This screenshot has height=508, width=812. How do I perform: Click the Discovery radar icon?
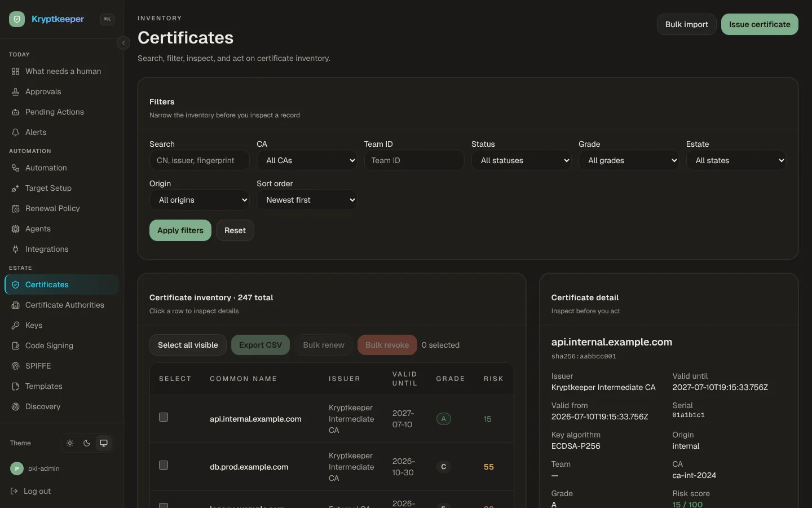point(15,407)
